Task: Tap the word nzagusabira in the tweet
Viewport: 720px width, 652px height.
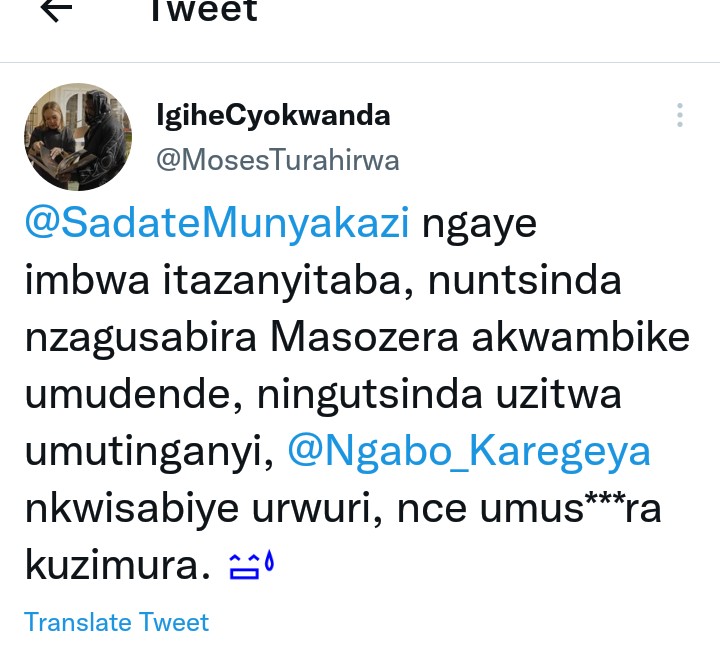Action: click(x=141, y=339)
